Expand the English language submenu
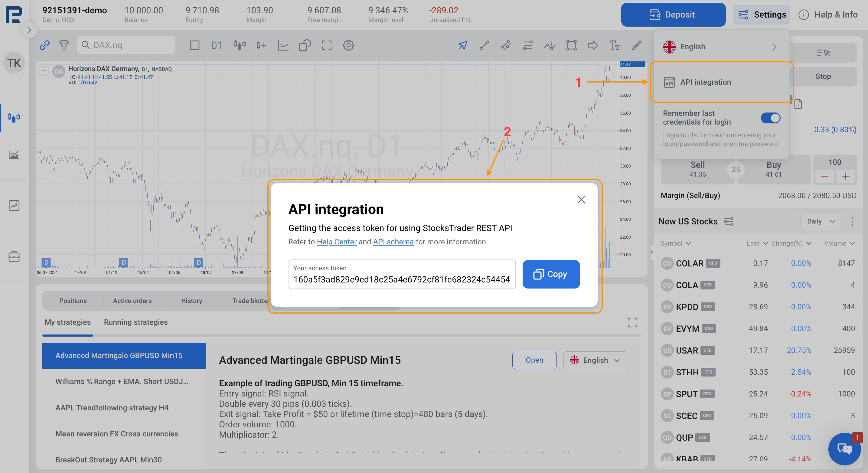This screenshot has height=473, width=868. click(x=721, y=47)
